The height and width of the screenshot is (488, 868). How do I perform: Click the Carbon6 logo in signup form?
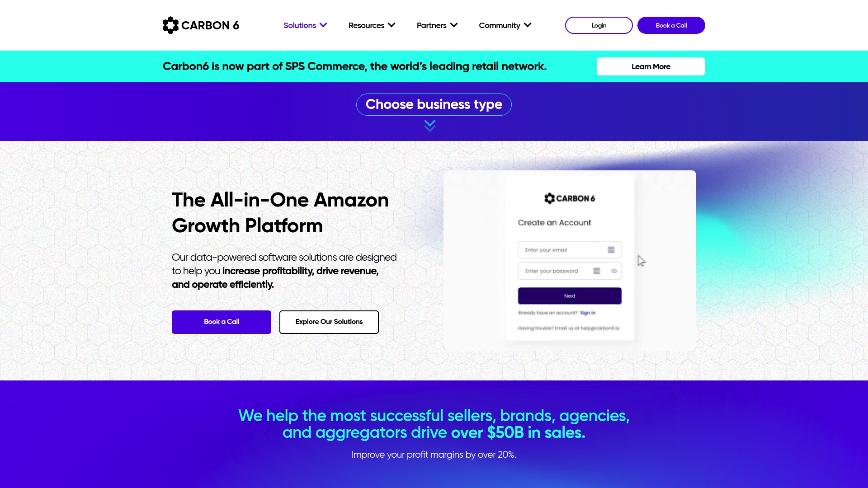(570, 198)
